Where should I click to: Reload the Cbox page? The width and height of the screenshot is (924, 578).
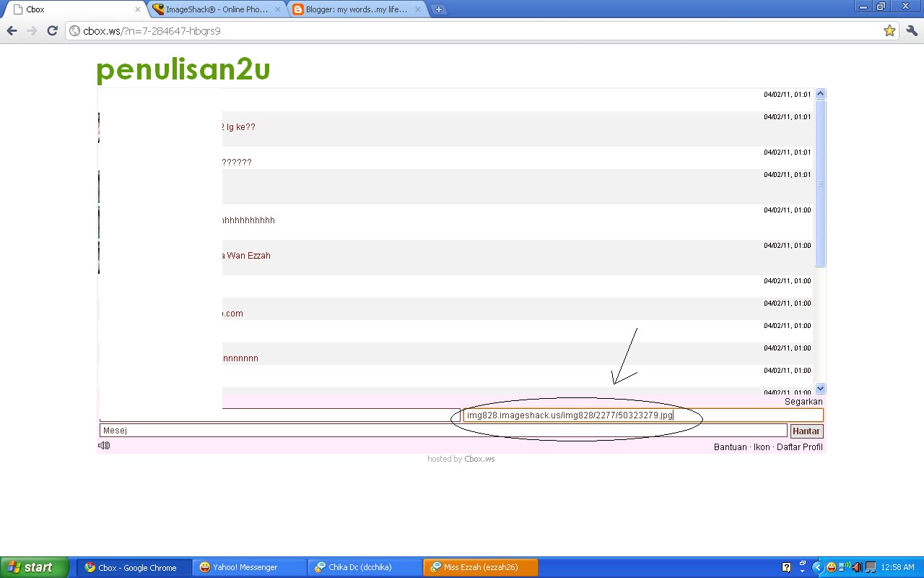click(52, 30)
